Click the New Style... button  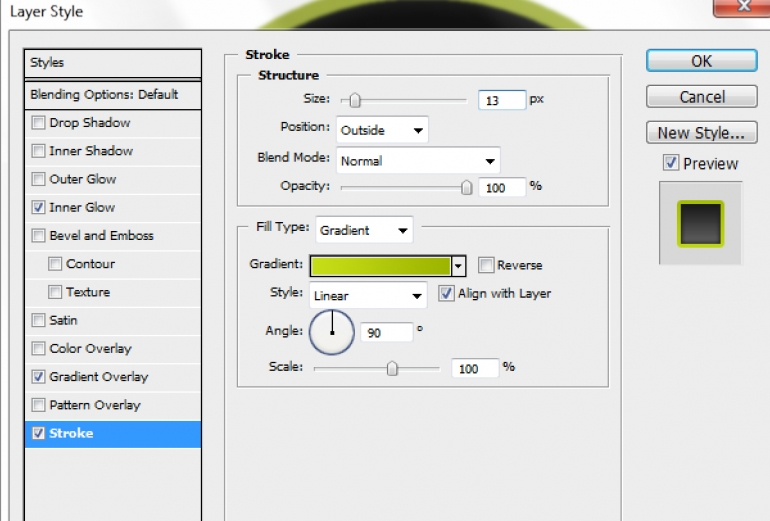(701, 133)
